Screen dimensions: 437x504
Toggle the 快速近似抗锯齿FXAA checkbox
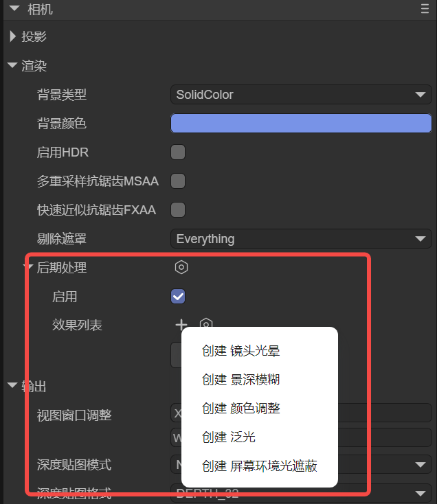[x=178, y=210]
